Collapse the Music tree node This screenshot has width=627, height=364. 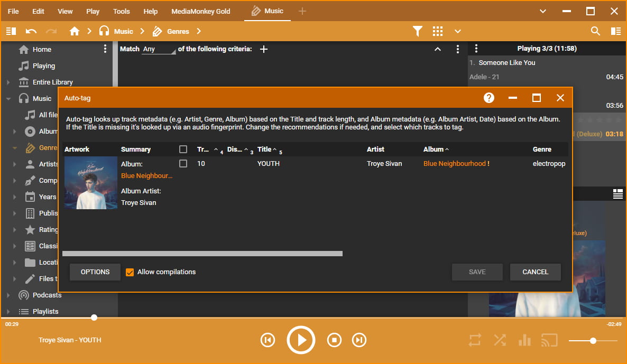(8, 98)
